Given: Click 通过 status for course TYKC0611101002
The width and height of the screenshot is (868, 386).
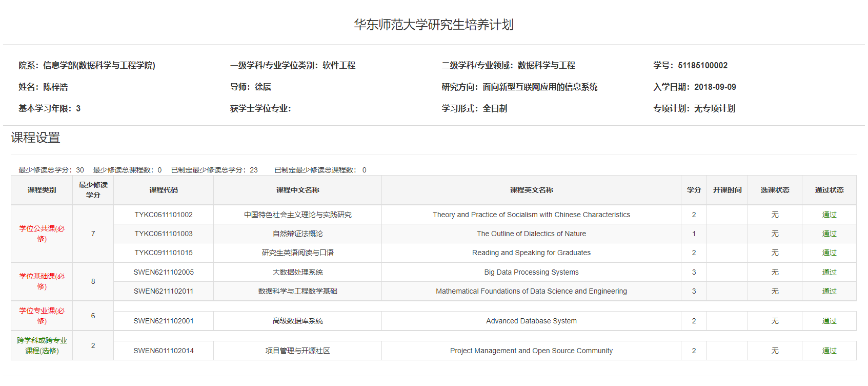Looking at the screenshot, I should click(x=829, y=215).
